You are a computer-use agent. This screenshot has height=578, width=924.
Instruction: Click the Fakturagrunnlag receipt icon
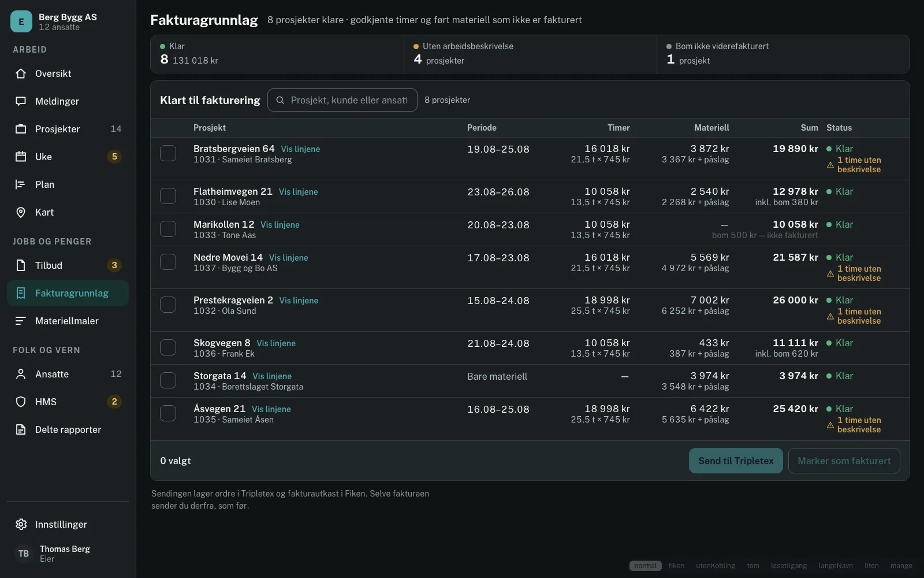(21, 293)
